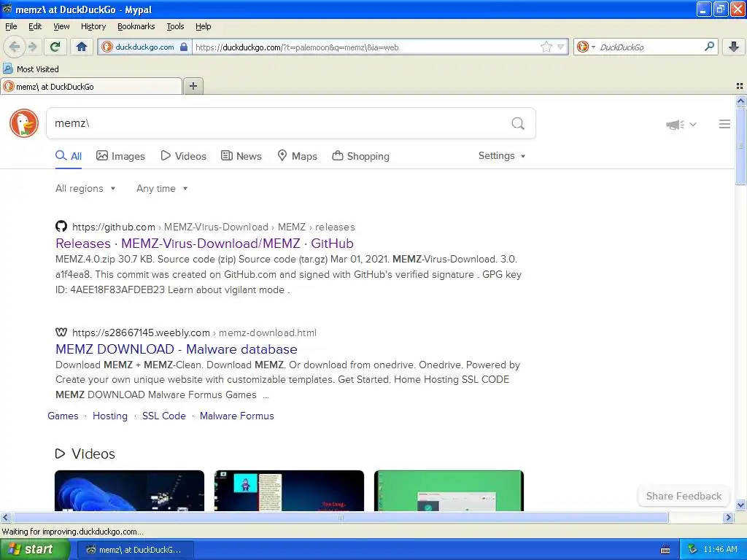The image size is (747, 560).
Task: Click the vertical scrollbar up arrow
Action: point(741,101)
